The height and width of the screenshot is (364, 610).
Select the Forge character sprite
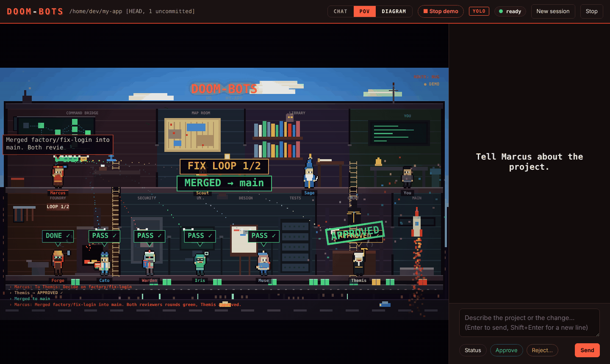(58, 262)
